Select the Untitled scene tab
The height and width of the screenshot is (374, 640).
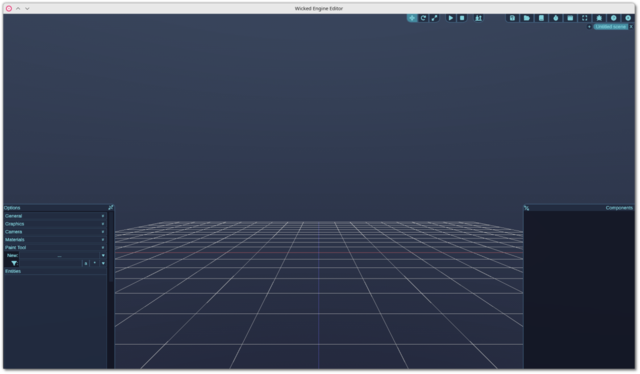pyautogui.click(x=611, y=27)
